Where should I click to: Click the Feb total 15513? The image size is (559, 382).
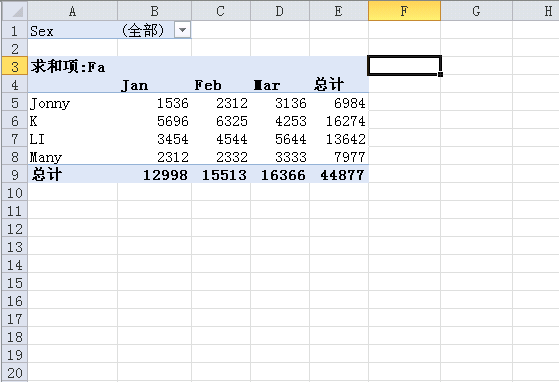tap(221, 174)
